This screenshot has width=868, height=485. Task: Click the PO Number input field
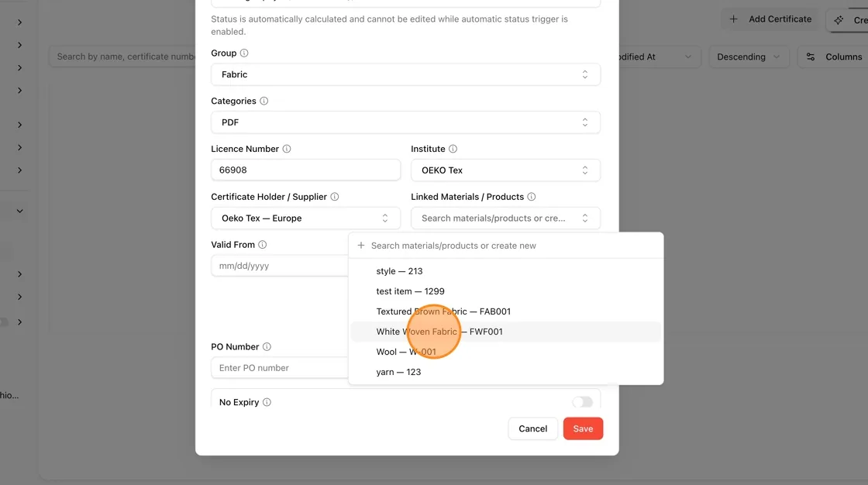coord(280,368)
